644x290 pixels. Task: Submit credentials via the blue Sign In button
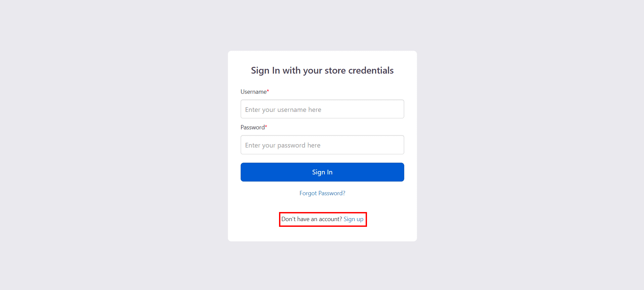pyautogui.click(x=322, y=172)
